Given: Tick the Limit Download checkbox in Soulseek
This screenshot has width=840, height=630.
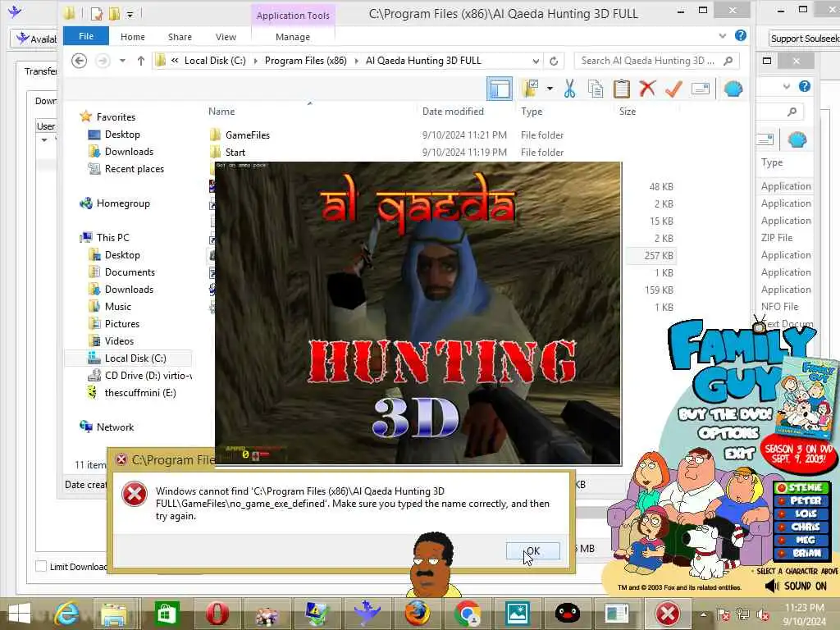Looking at the screenshot, I should (x=41, y=566).
